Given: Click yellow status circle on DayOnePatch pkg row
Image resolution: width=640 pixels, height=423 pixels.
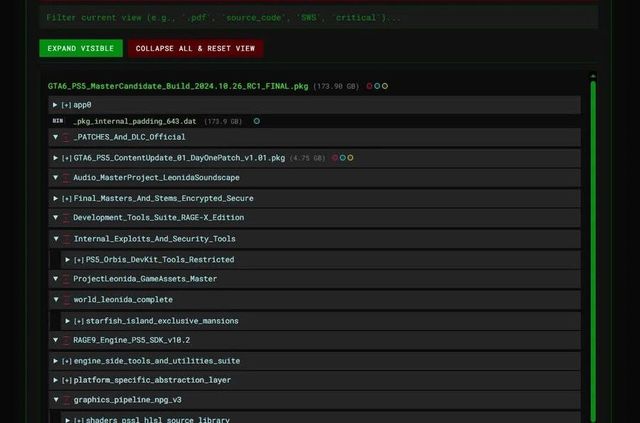Looking at the screenshot, I should pyautogui.click(x=350, y=158).
